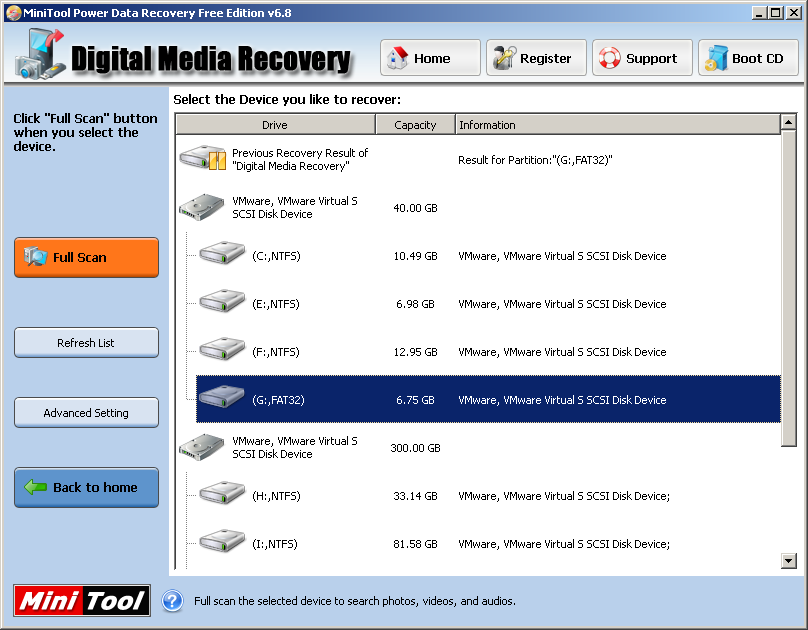Click the Previous Recovery Result drive icon
Screen dimensions: 808x630
tap(203, 158)
